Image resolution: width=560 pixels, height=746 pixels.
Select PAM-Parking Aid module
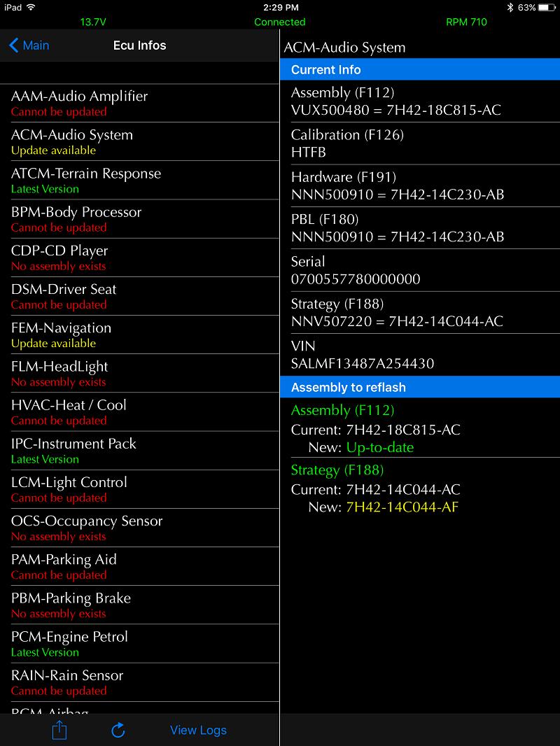tap(139, 566)
